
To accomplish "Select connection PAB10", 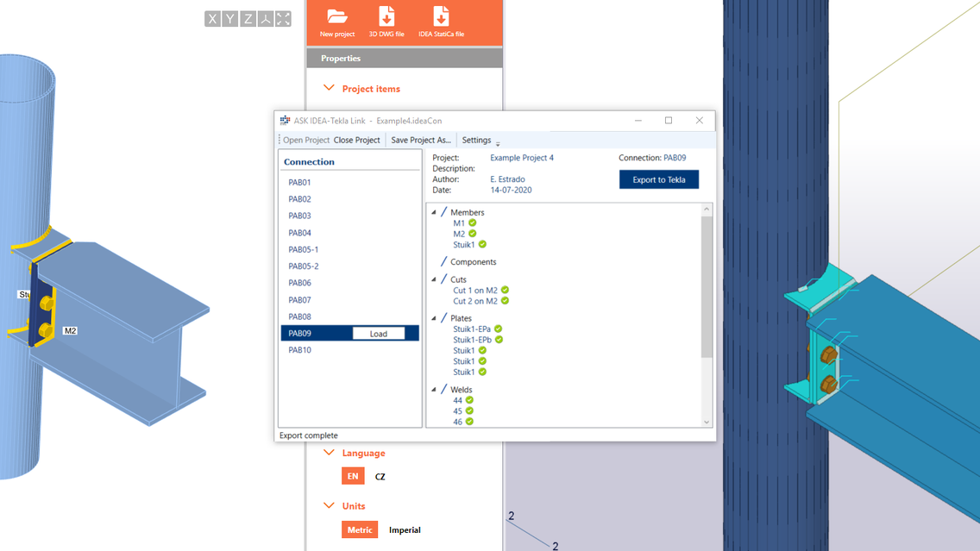I will coord(299,350).
